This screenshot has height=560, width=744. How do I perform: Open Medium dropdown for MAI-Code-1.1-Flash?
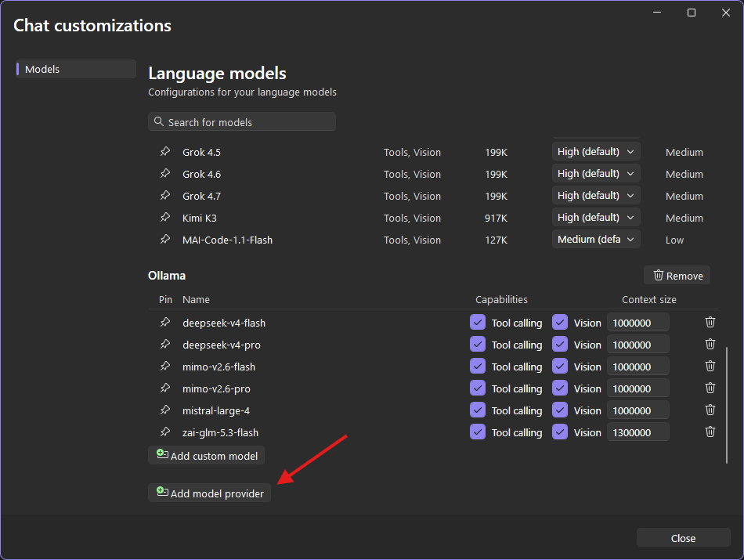[x=596, y=239]
